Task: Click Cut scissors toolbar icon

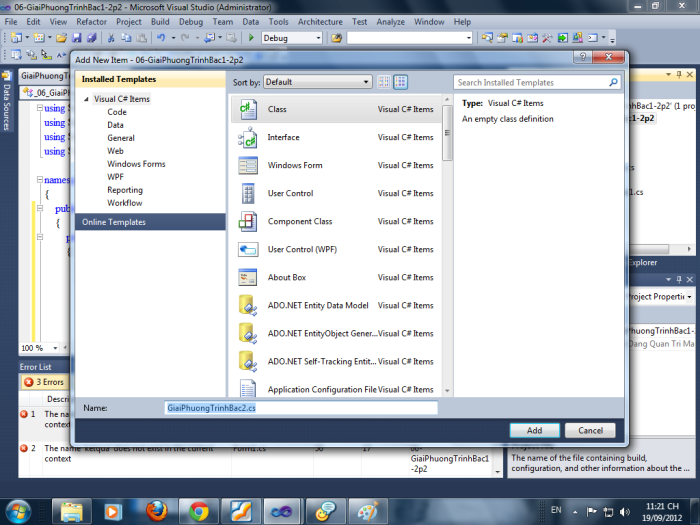Action: pos(111,38)
